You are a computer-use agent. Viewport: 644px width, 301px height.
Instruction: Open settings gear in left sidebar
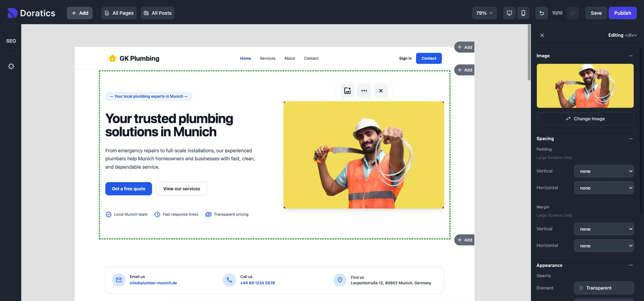tap(11, 66)
